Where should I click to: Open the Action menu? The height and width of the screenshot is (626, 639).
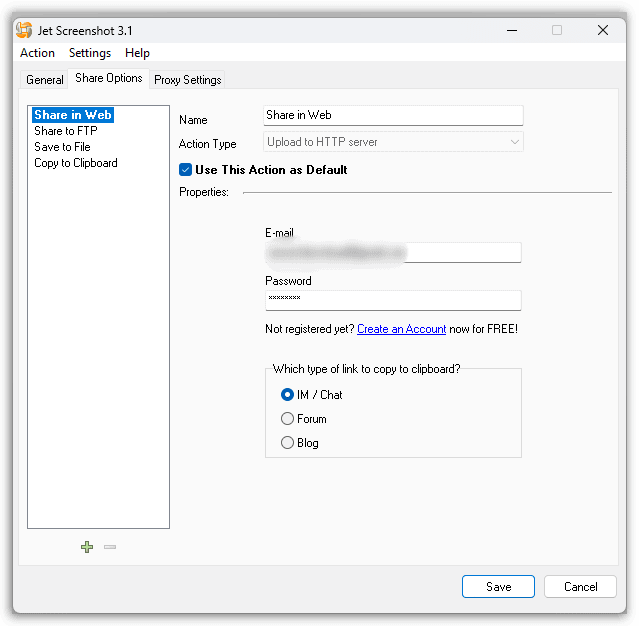tap(37, 53)
